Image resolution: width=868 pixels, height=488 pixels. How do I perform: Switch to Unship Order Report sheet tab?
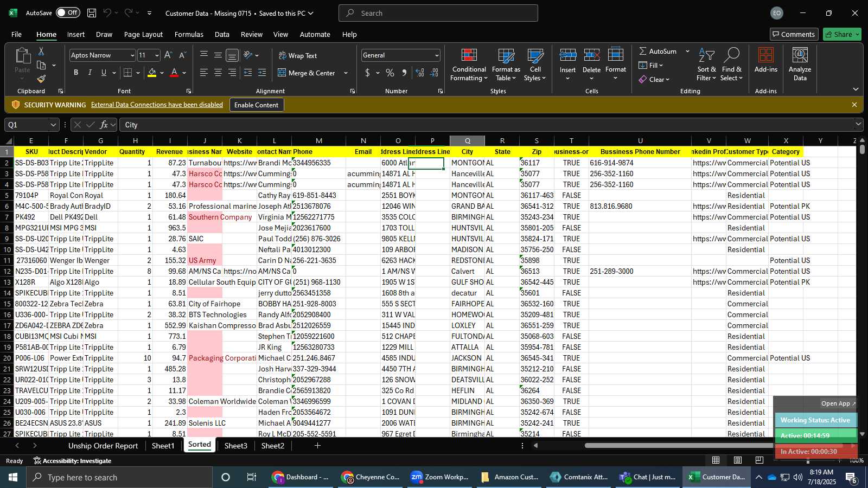103,446
